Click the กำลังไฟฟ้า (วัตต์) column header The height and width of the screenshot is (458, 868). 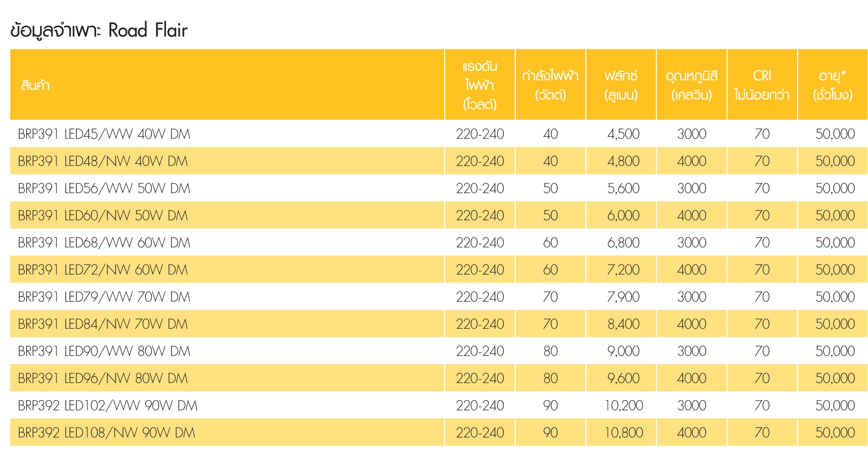pyautogui.click(x=550, y=86)
